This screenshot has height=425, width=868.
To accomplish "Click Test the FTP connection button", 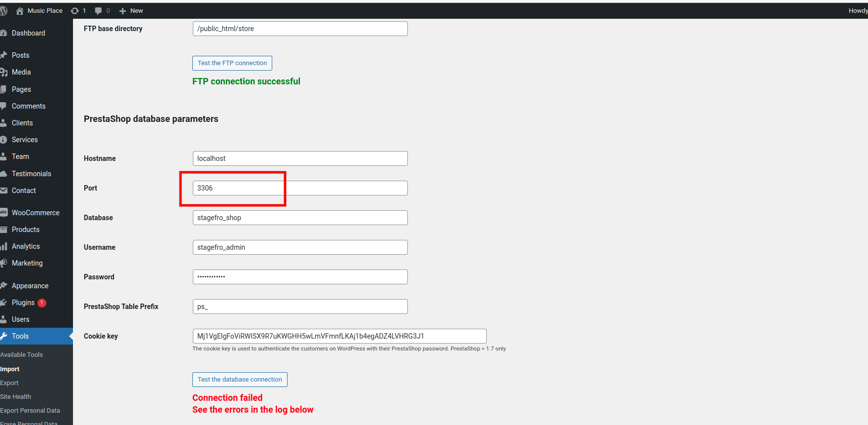I will [x=232, y=63].
